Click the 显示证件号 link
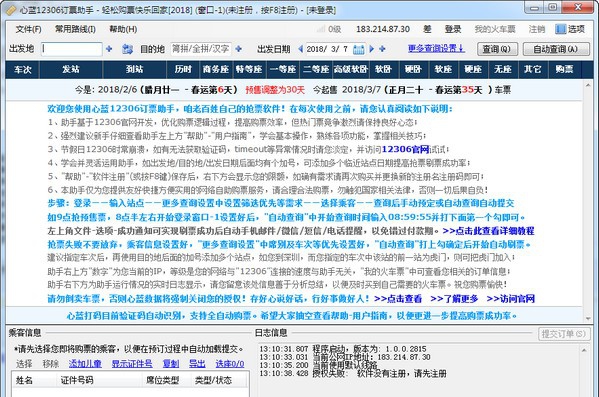Viewport: 599px width, 397px height. [132, 363]
